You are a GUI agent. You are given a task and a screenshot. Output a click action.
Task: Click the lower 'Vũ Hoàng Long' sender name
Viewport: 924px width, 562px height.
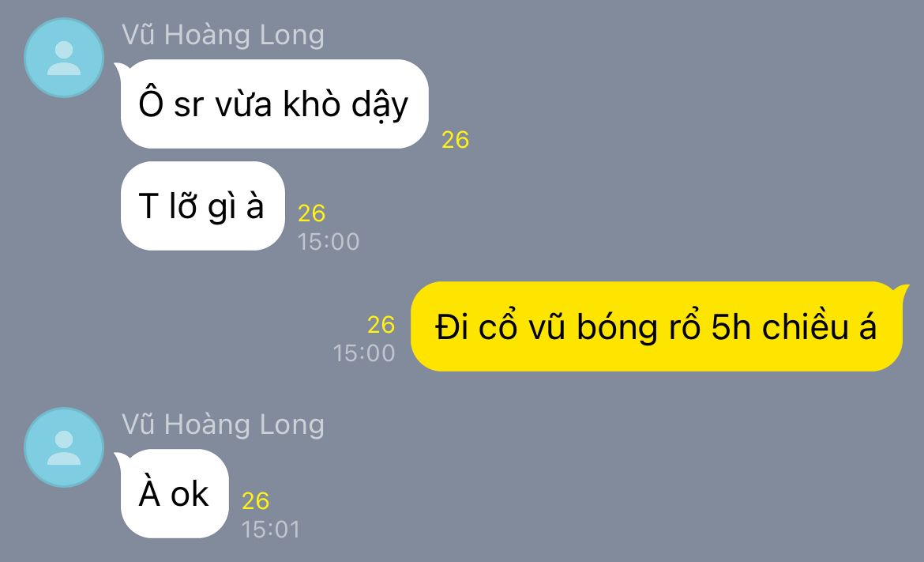(x=223, y=424)
